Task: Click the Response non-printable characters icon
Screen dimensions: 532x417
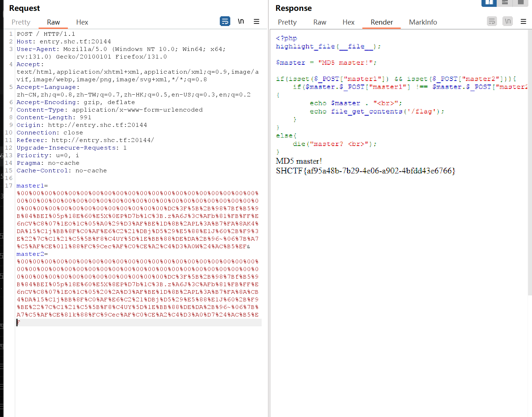Action: 507,21
